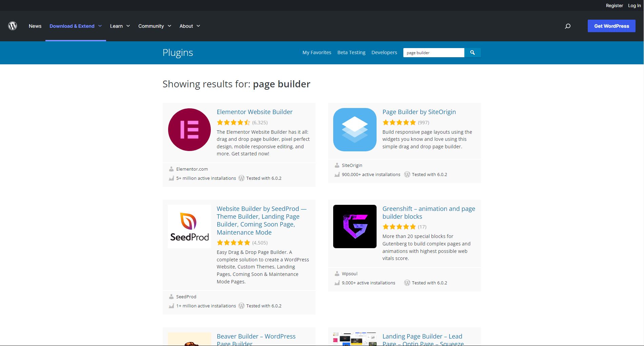Expand the Community menu chevron
The image size is (644, 346).
click(x=169, y=26)
